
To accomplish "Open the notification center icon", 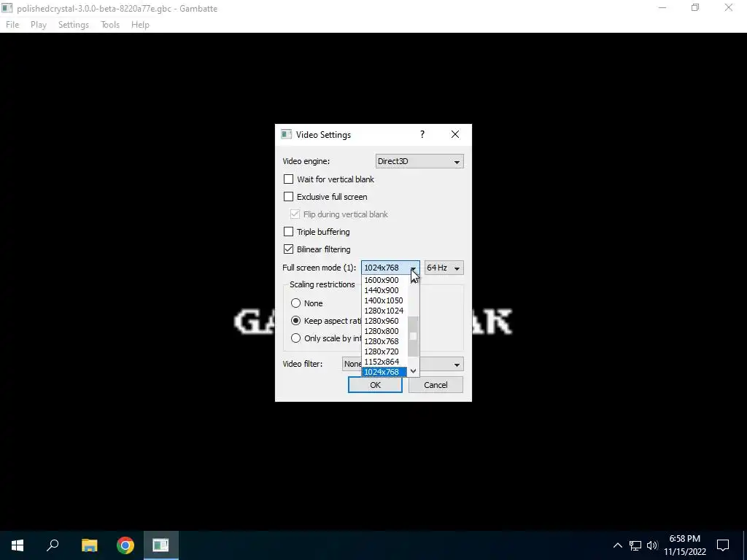I will coord(723,545).
